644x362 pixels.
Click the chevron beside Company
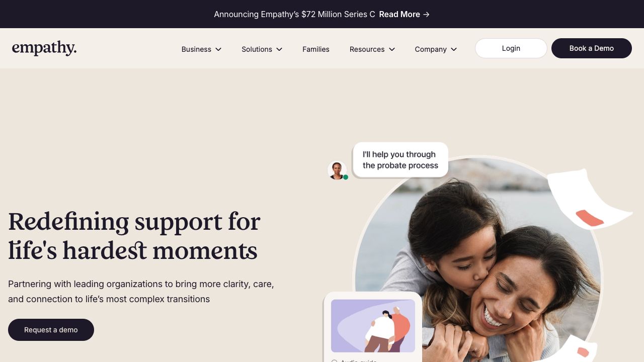(x=454, y=49)
